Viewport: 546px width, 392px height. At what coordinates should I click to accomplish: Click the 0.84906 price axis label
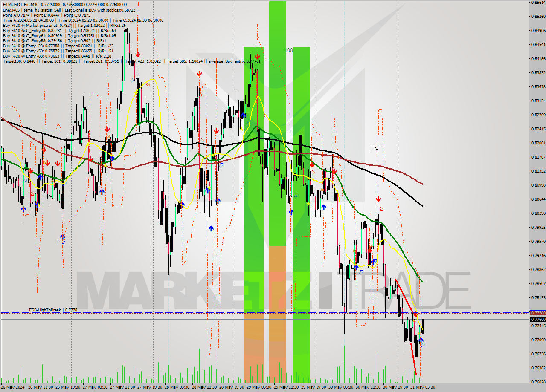coord(538,31)
